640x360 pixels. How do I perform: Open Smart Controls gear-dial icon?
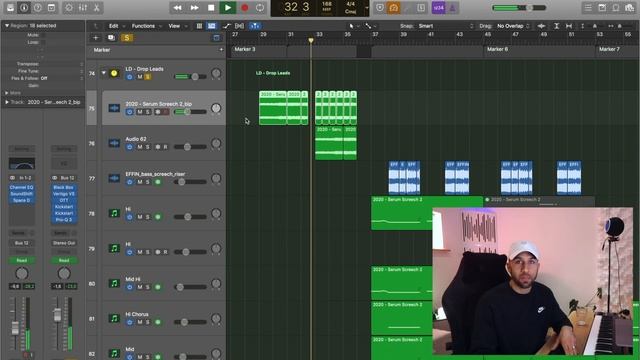[x=69, y=8]
